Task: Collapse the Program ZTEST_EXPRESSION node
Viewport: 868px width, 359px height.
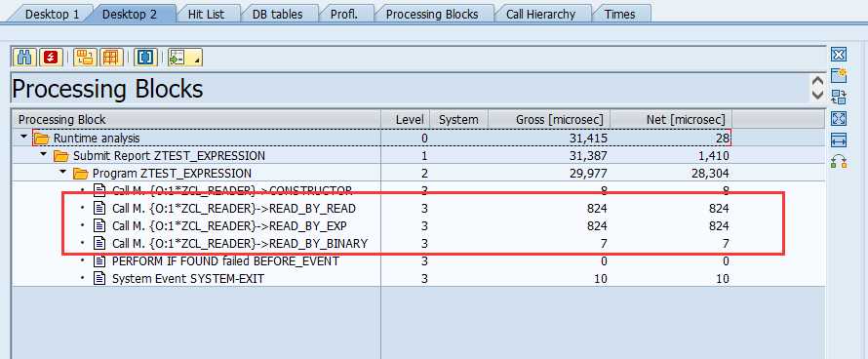Action: pyautogui.click(x=63, y=173)
